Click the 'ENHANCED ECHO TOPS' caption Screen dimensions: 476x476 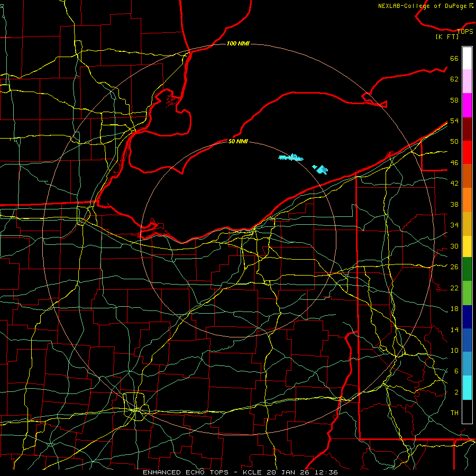tap(186, 472)
